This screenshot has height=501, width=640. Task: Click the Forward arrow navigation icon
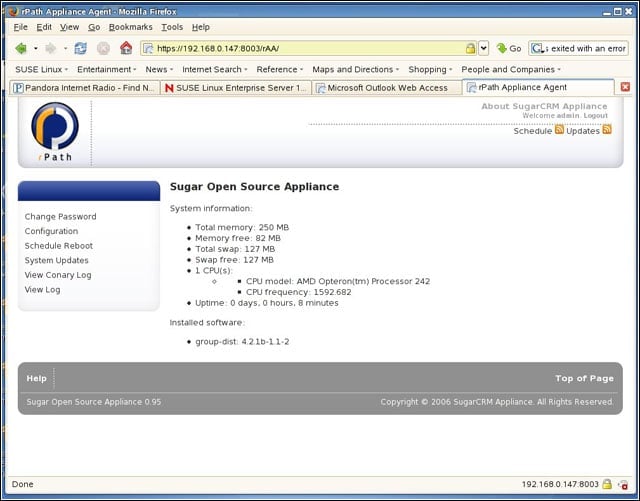(51, 49)
